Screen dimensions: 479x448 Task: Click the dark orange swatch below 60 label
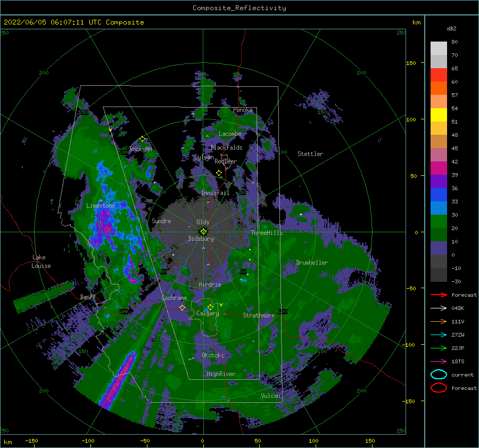pyautogui.click(x=439, y=88)
